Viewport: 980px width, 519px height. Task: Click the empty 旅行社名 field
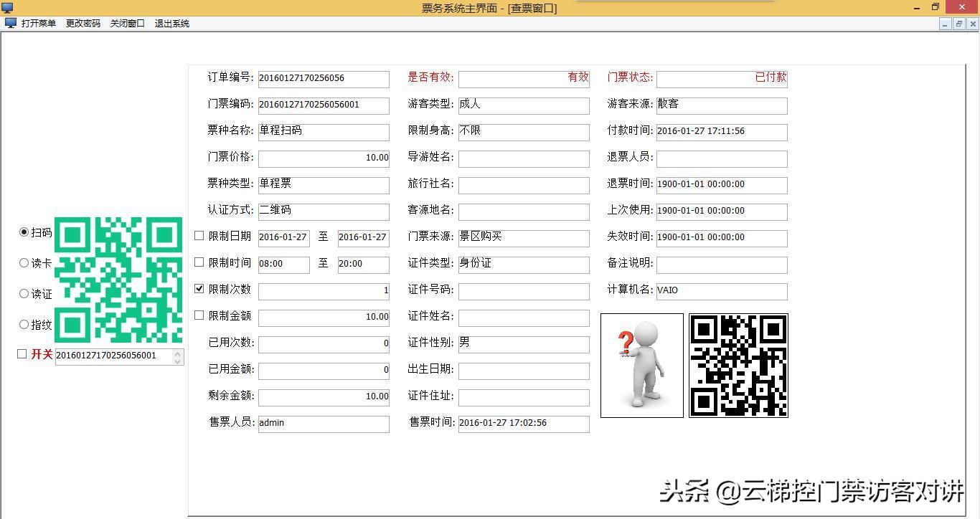point(524,185)
